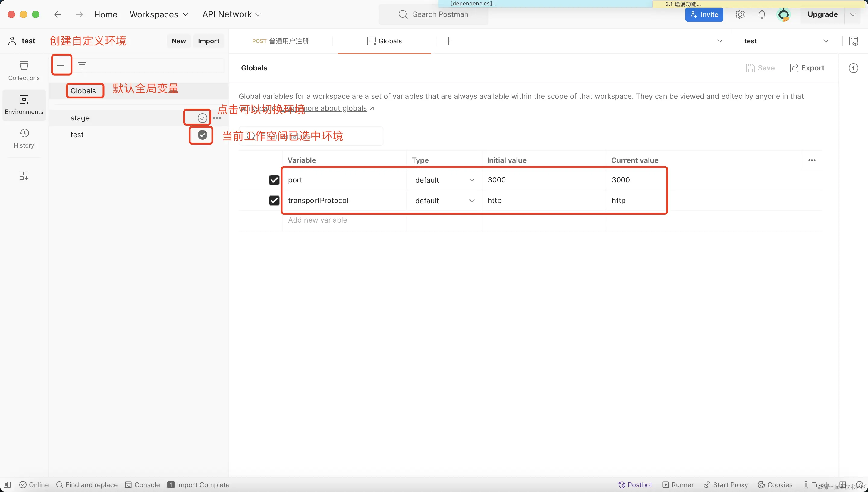Click the plus icon to create an environment
The height and width of the screenshot is (492, 868).
[x=61, y=65]
